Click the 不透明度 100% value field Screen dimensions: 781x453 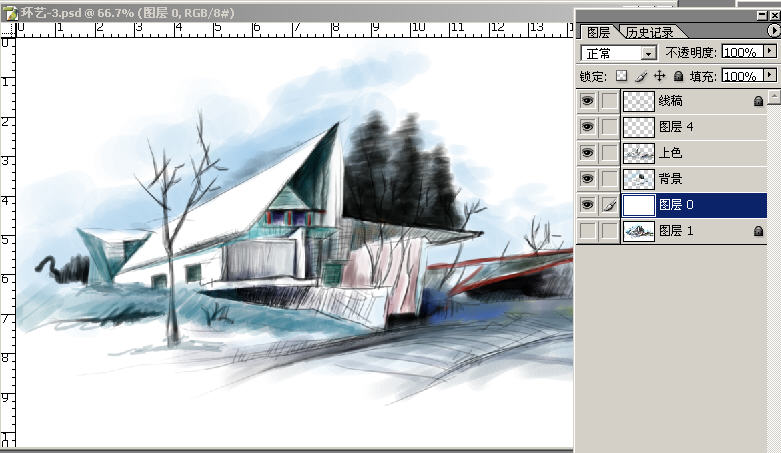tap(743, 51)
